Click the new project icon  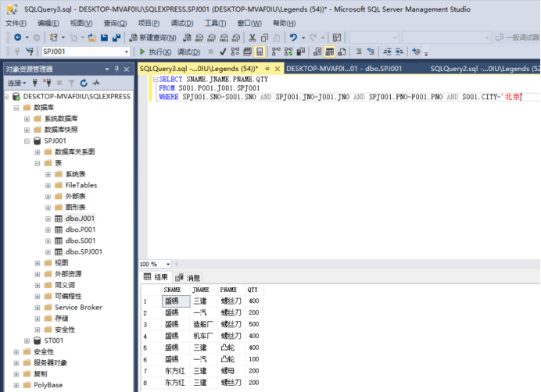pyautogui.click(x=53, y=37)
